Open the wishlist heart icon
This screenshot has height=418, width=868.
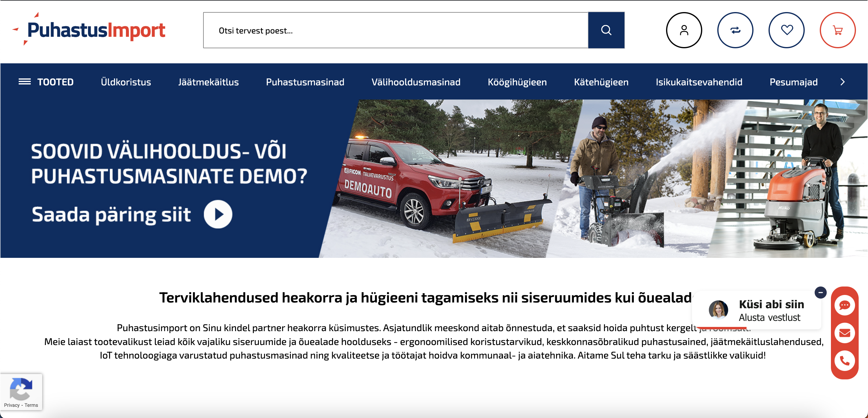coord(786,30)
